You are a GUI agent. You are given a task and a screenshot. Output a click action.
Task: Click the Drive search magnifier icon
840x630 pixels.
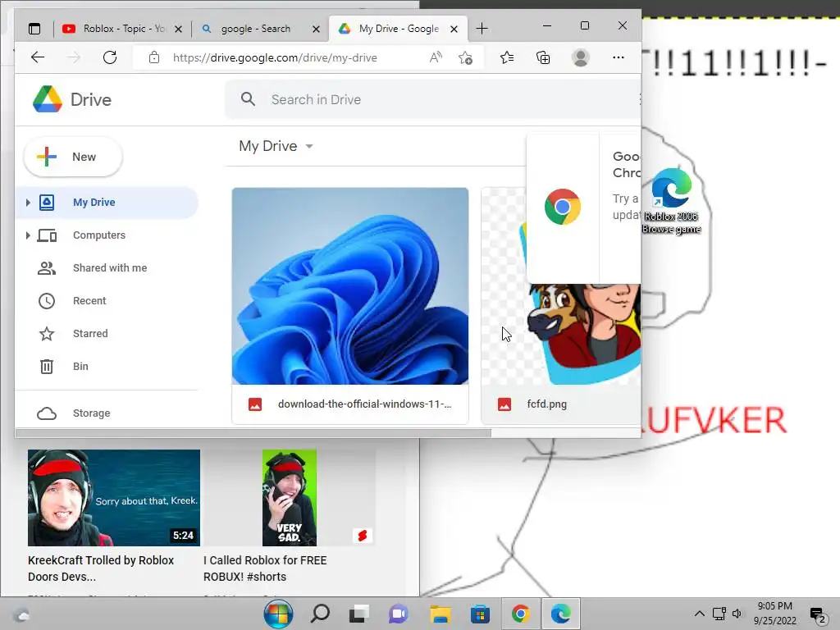pyautogui.click(x=248, y=99)
